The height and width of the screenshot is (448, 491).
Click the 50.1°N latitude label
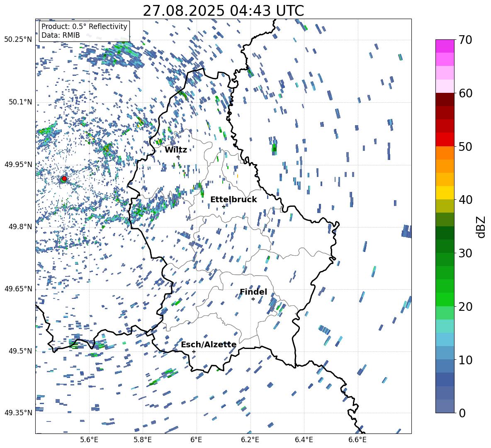(x=20, y=102)
